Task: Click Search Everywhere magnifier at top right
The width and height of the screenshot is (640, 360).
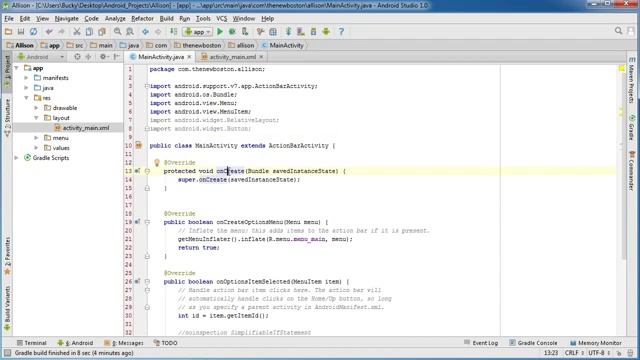Action: tap(618, 31)
